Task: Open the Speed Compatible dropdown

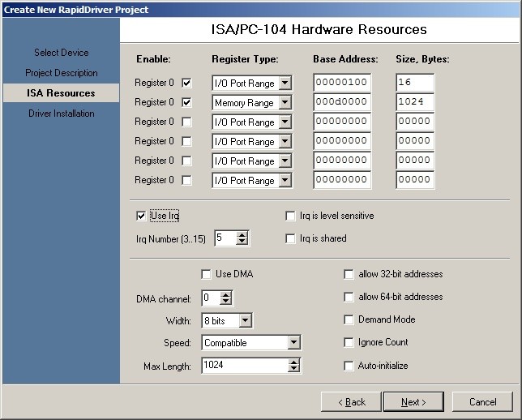Action: pyautogui.click(x=293, y=342)
